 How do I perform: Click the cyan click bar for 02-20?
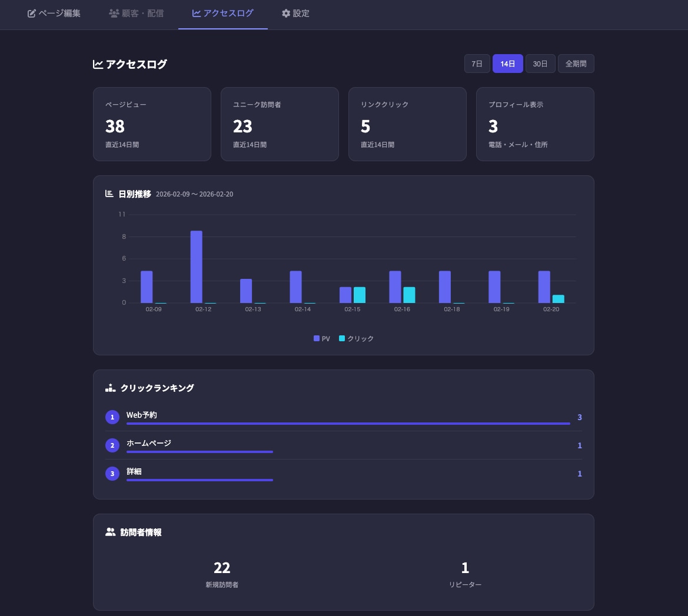pyautogui.click(x=558, y=299)
